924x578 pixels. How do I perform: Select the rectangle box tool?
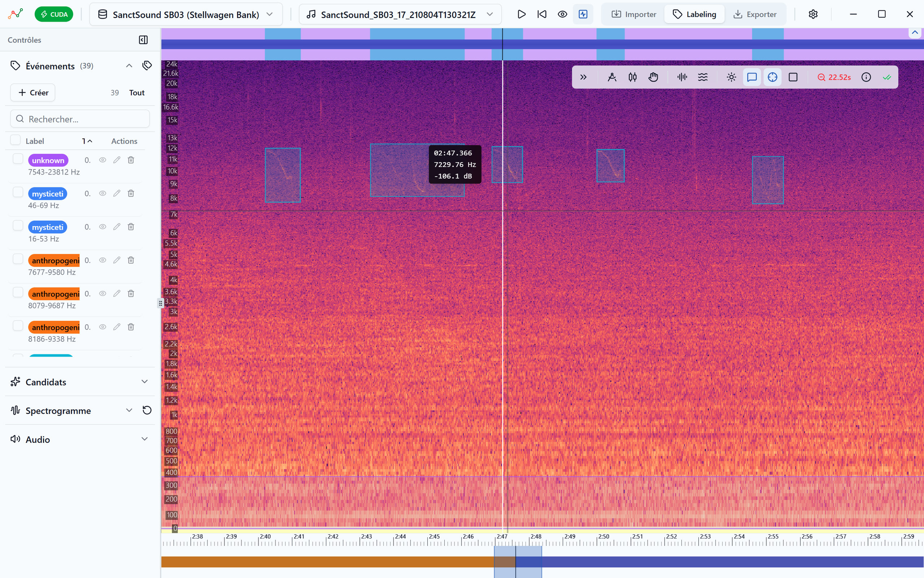coord(793,77)
